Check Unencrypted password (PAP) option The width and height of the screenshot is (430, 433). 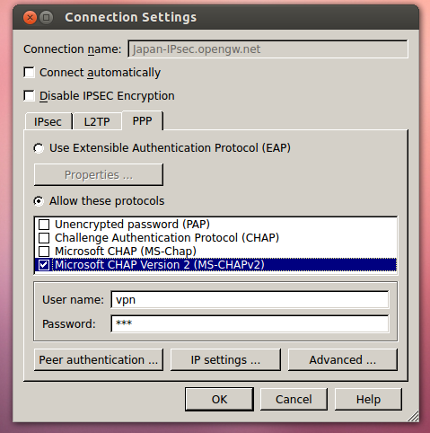tap(44, 224)
